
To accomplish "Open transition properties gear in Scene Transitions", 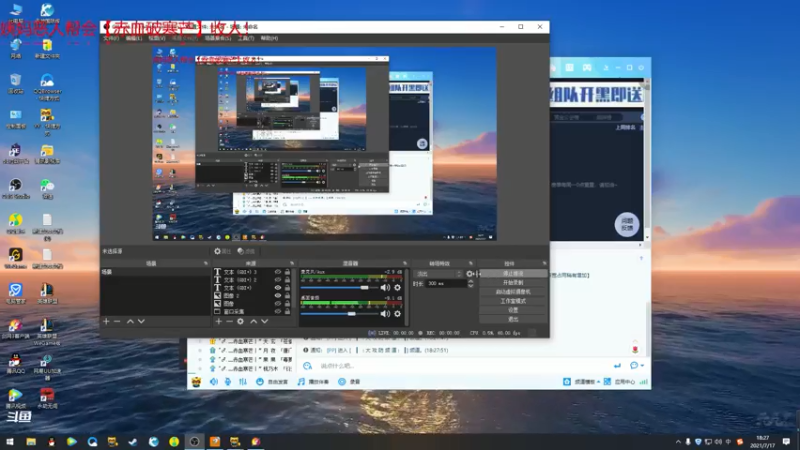I will [x=470, y=274].
